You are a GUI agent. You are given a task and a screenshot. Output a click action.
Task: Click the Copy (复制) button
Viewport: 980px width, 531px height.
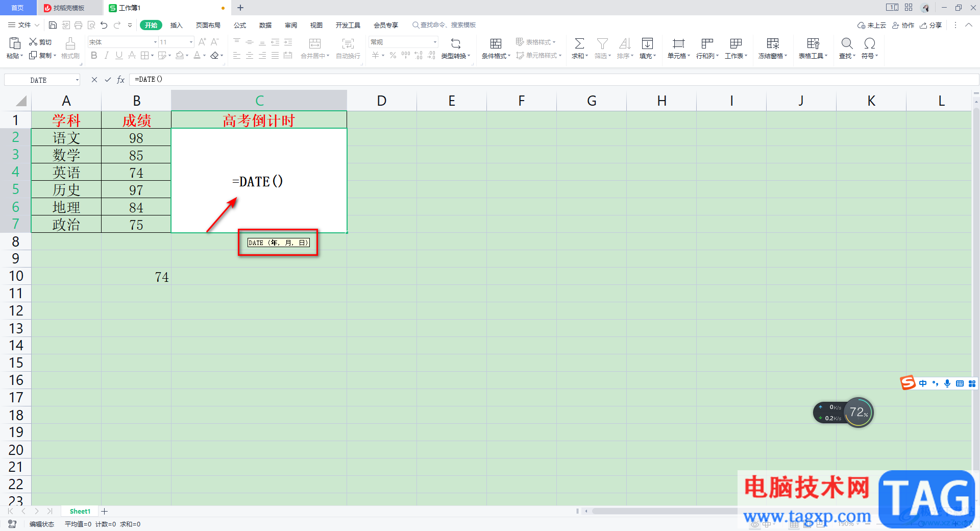tap(42, 55)
